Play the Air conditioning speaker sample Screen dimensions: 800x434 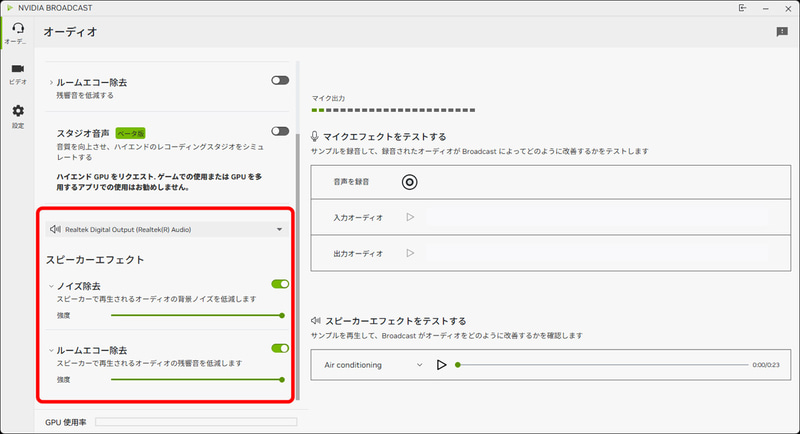point(441,365)
